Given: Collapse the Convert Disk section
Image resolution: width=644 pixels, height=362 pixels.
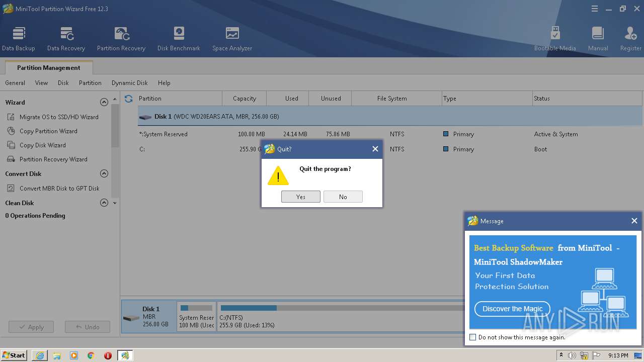Looking at the screenshot, I should pyautogui.click(x=104, y=173).
